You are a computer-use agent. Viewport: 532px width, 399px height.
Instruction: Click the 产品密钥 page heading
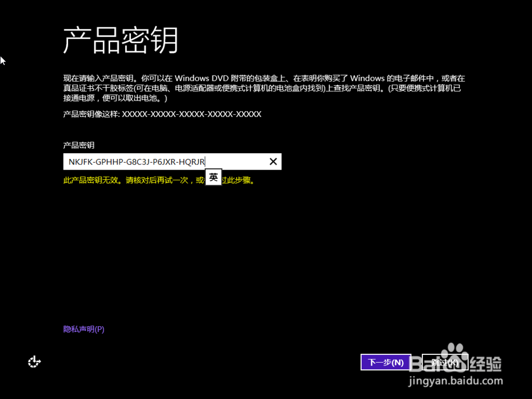click(120, 41)
